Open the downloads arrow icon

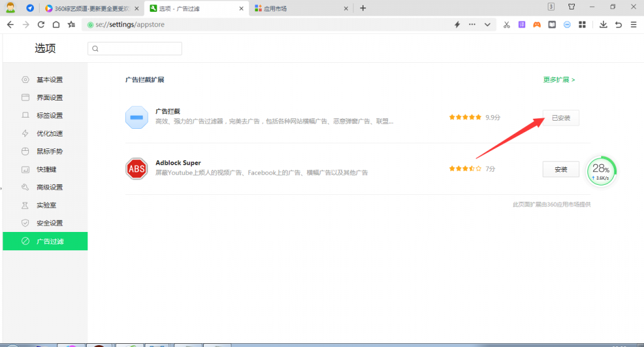pos(603,25)
